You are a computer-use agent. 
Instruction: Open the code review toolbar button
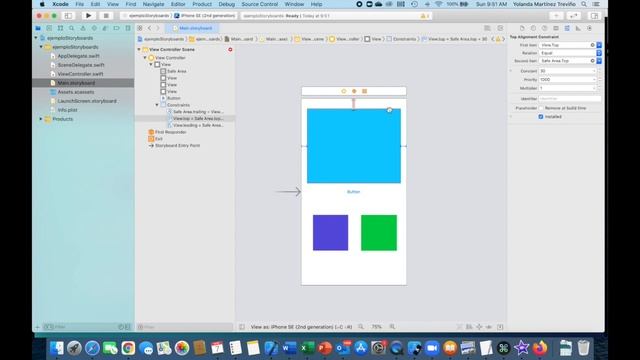click(x=574, y=16)
